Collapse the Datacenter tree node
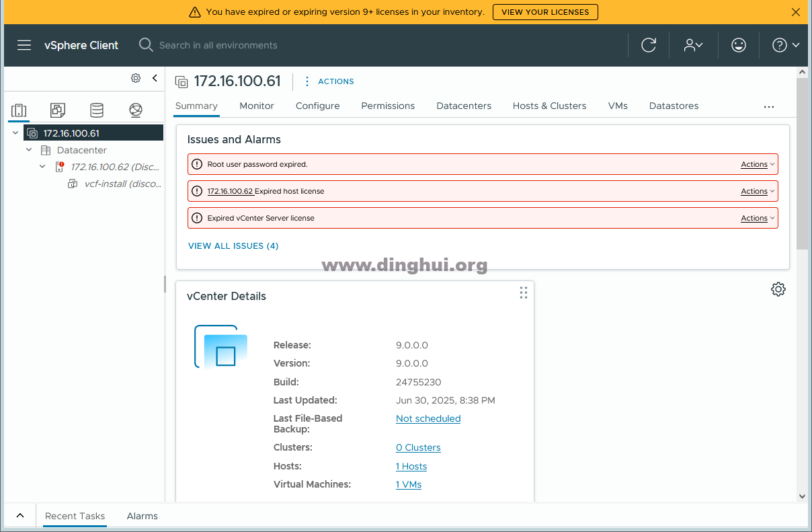The height and width of the screenshot is (532, 812). pos(29,150)
